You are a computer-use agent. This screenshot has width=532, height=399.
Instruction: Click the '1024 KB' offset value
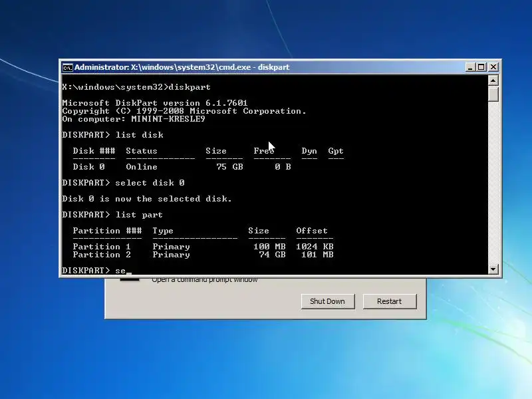[315, 246]
